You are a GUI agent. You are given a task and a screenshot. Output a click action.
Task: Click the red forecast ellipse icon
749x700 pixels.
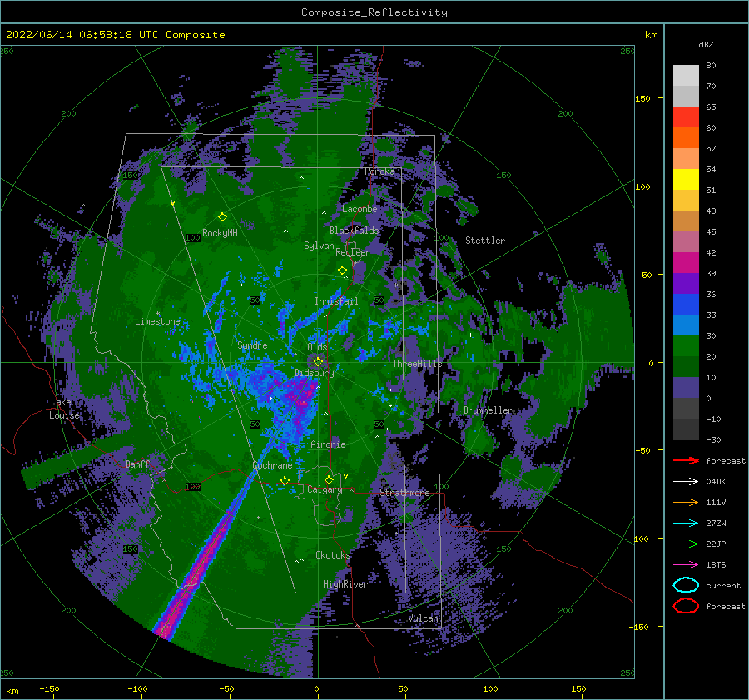pos(686,606)
